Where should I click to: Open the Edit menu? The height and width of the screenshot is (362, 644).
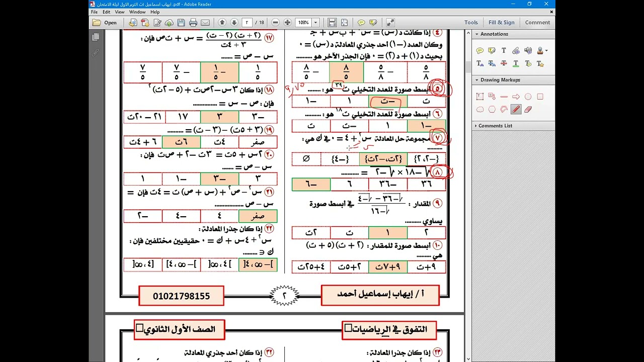[107, 12]
